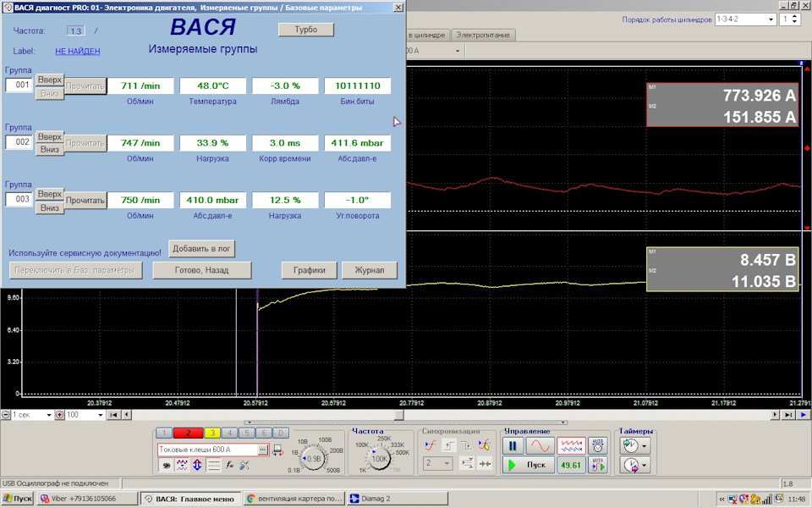Click the group 001 number field

point(19,85)
